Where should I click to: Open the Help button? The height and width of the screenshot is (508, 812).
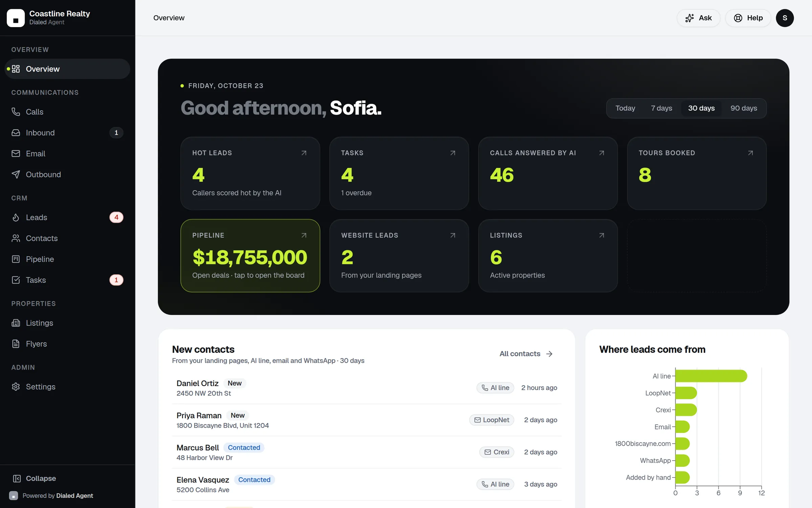748,18
